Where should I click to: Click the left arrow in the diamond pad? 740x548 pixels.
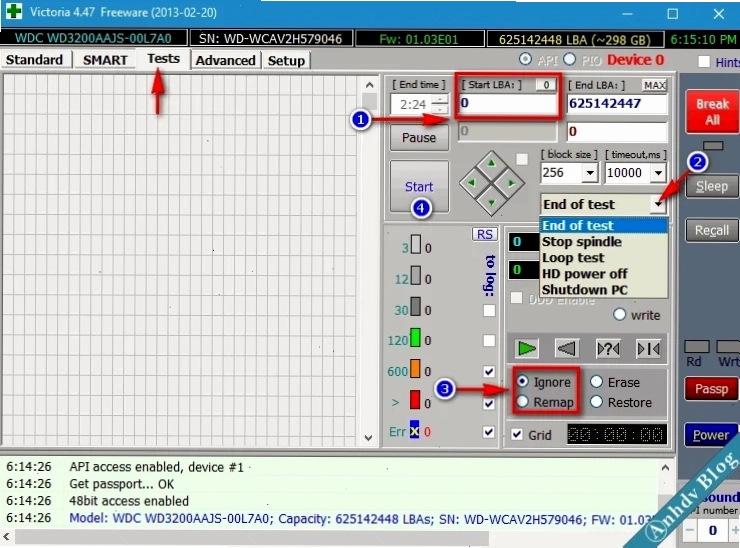click(x=471, y=183)
